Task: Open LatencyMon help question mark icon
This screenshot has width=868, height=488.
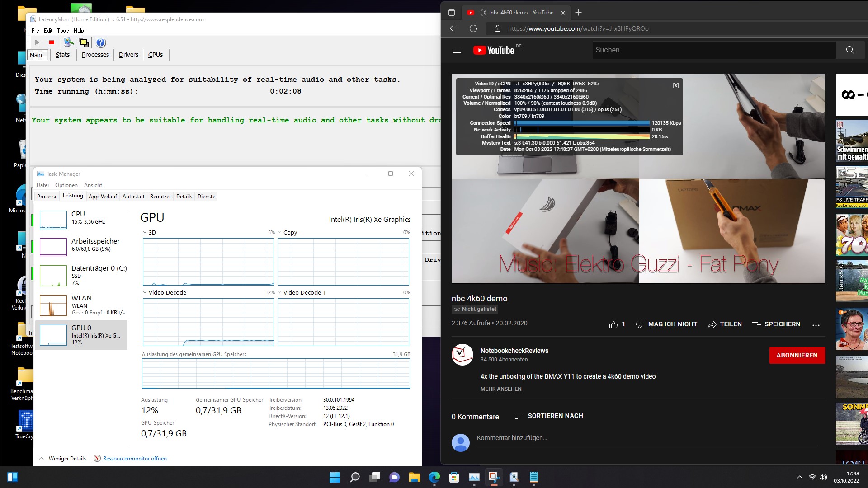Action: pyautogui.click(x=101, y=42)
